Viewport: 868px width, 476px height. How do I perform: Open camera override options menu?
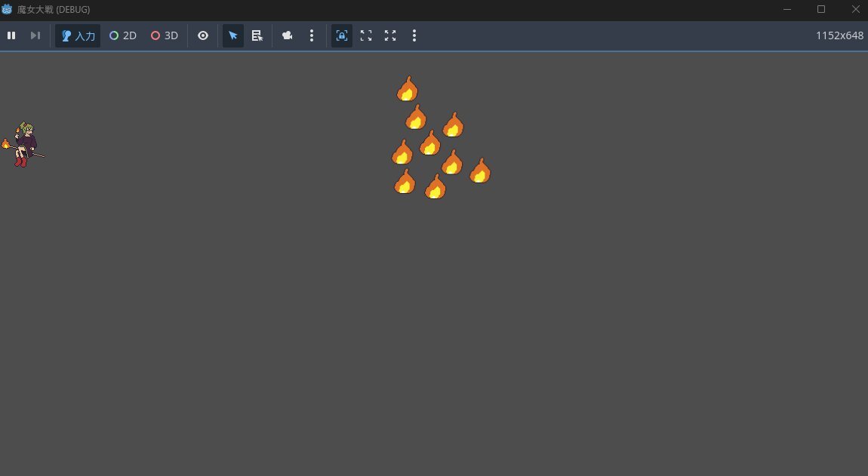[312, 35]
